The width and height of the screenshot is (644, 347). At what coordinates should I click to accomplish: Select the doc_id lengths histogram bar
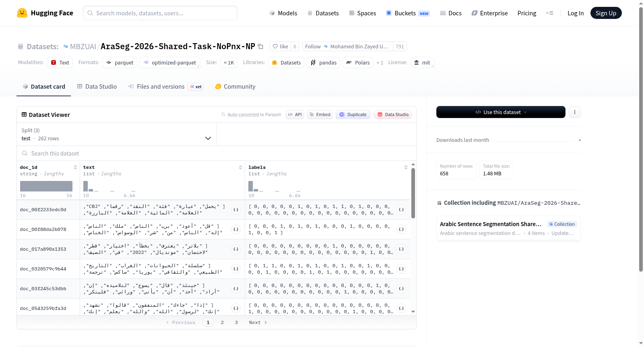point(46,186)
